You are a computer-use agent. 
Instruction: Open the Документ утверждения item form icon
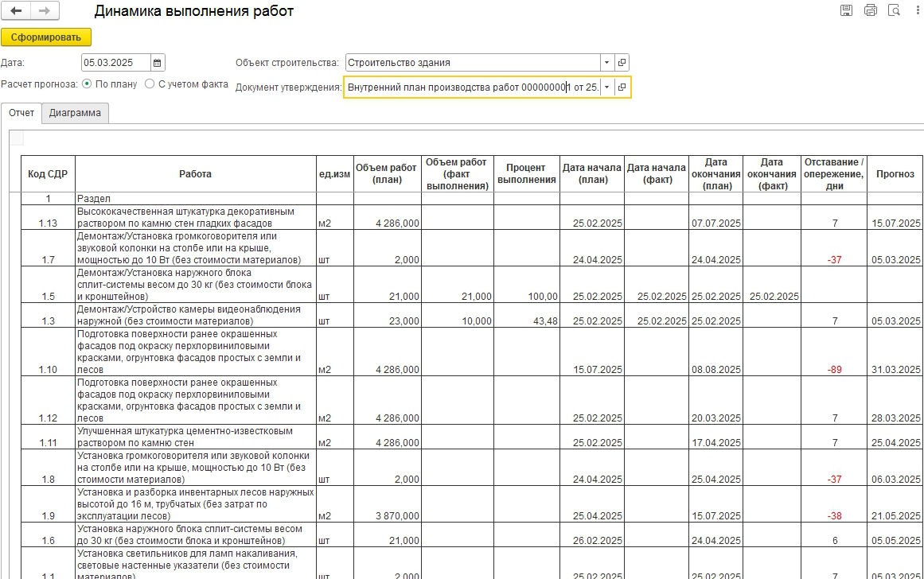pos(622,87)
